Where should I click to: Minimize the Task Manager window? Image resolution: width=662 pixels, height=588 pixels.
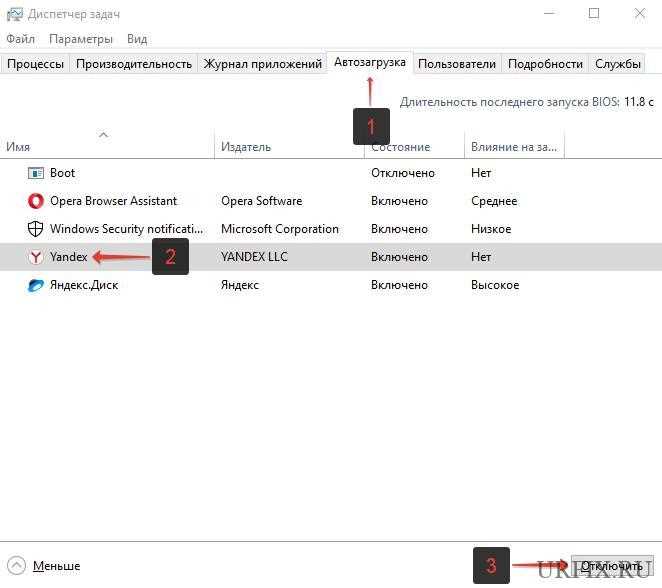click(549, 14)
